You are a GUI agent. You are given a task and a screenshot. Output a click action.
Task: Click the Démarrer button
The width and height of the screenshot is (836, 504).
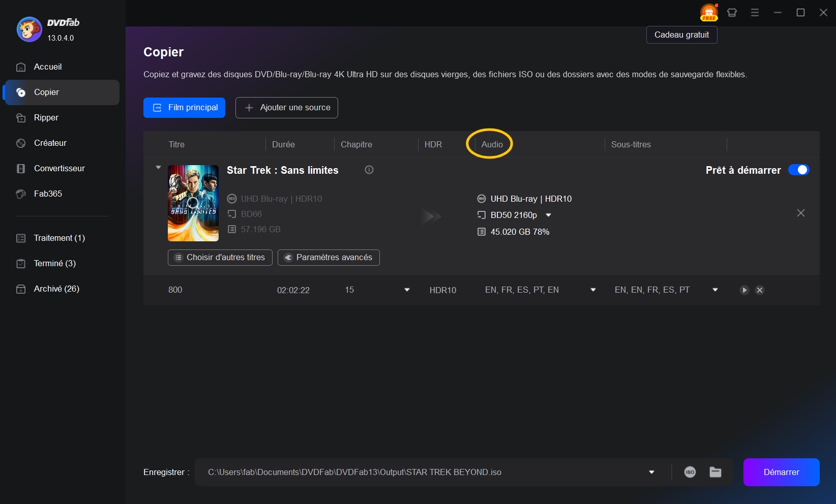pyautogui.click(x=781, y=472)
